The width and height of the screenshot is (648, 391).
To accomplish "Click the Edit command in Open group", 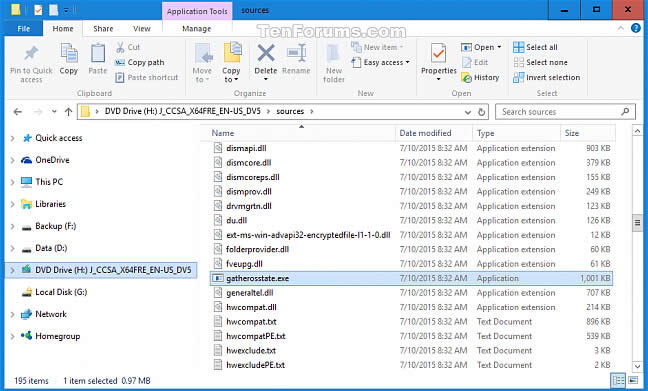I will 475,62.
